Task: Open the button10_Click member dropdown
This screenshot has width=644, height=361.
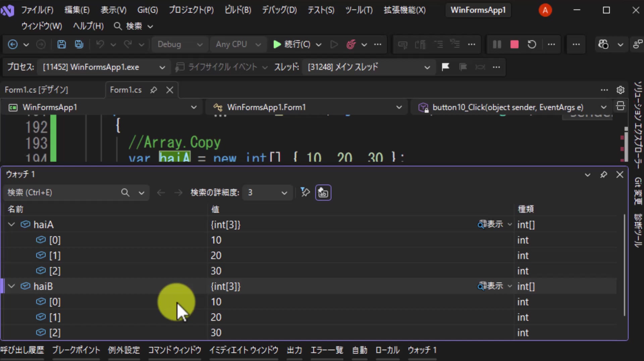Action: click(x=511, y=107)
